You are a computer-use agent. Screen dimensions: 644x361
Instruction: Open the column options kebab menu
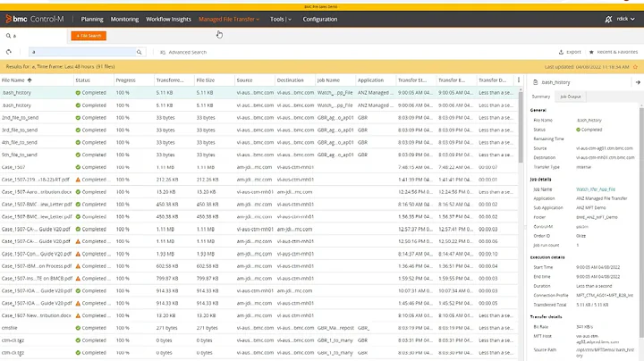(x=518, y=80)
